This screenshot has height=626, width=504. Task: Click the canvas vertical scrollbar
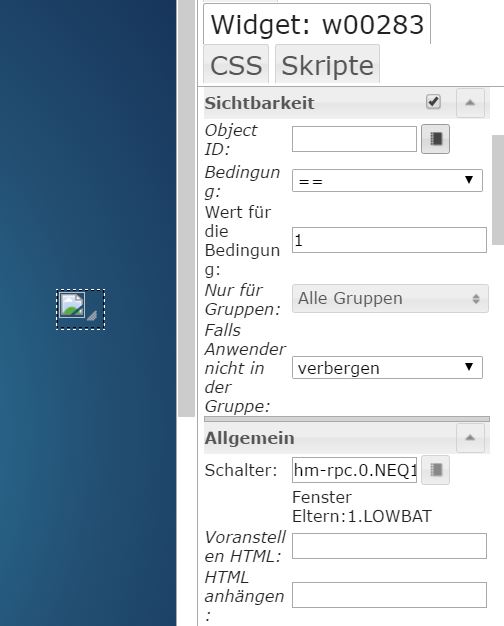[186, 208]
